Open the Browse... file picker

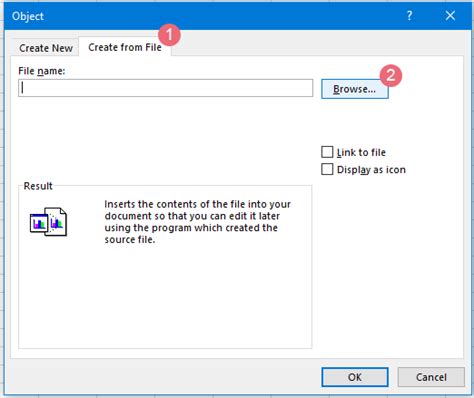pyautogui.click(x=355, y=89)
